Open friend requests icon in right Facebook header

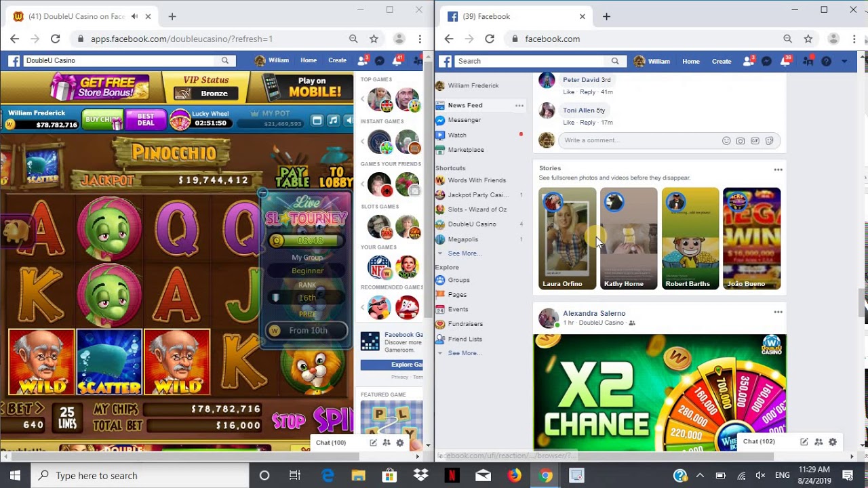(x=748, y=61)
